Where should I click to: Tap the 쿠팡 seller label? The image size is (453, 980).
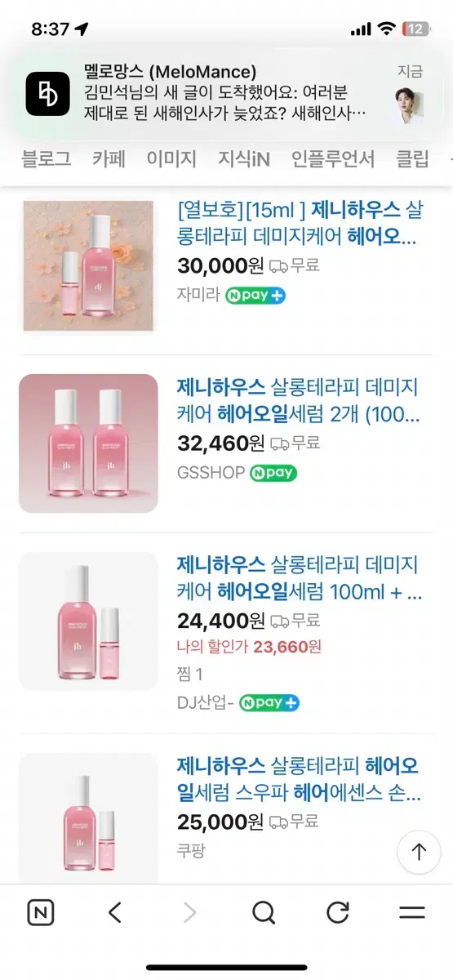[191, 850]
